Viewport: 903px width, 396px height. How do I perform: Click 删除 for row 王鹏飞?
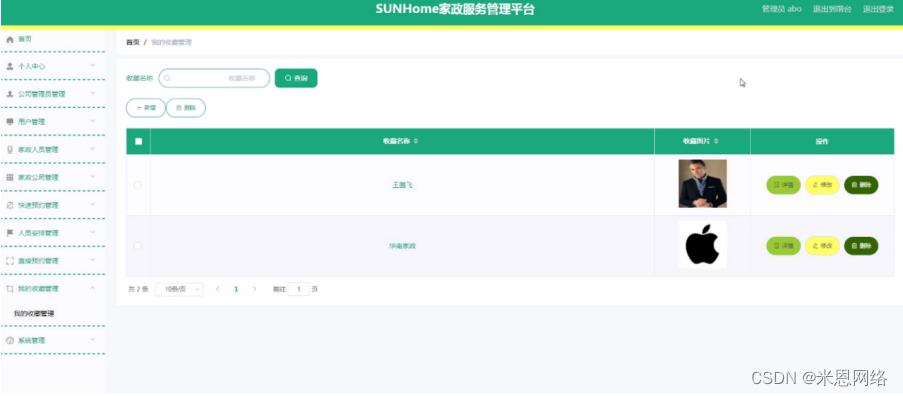861,185
